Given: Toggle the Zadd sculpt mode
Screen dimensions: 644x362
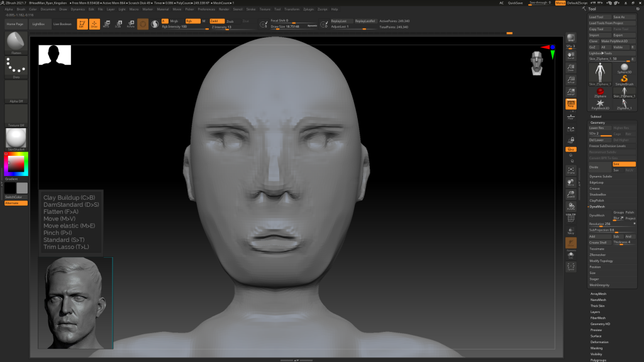Looking at the screenshot, I should (218, 21).
